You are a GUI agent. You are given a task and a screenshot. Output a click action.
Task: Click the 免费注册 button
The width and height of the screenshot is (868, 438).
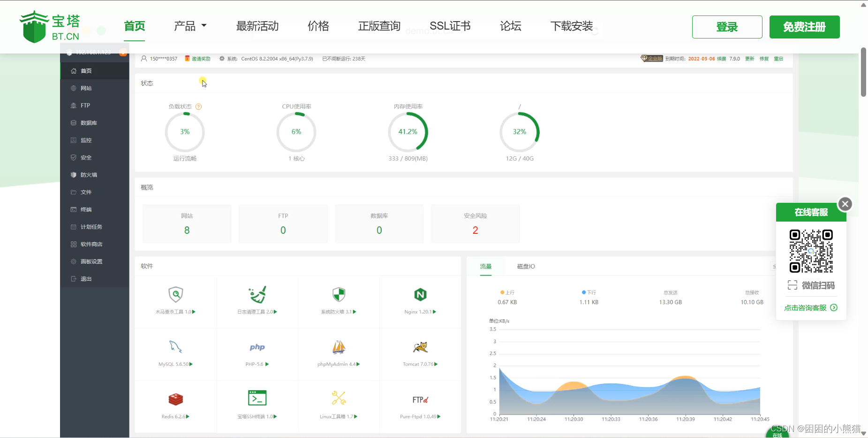804,27
